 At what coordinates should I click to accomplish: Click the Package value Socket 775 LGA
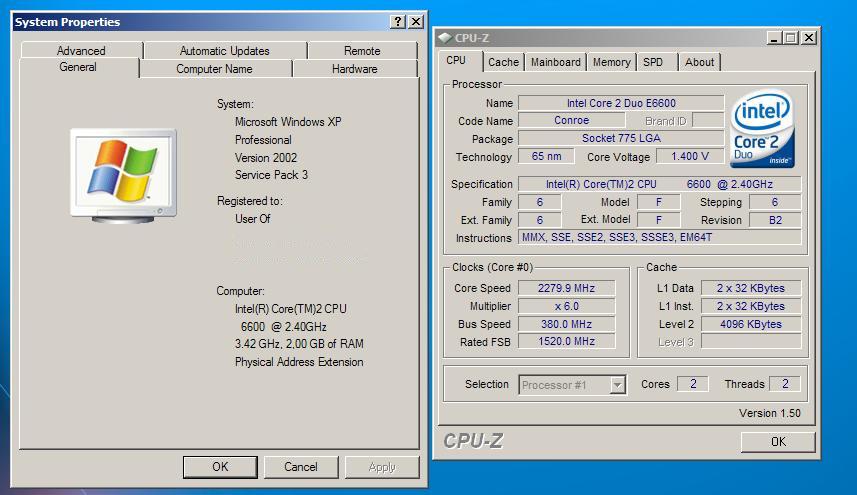[x=621, y=138]
